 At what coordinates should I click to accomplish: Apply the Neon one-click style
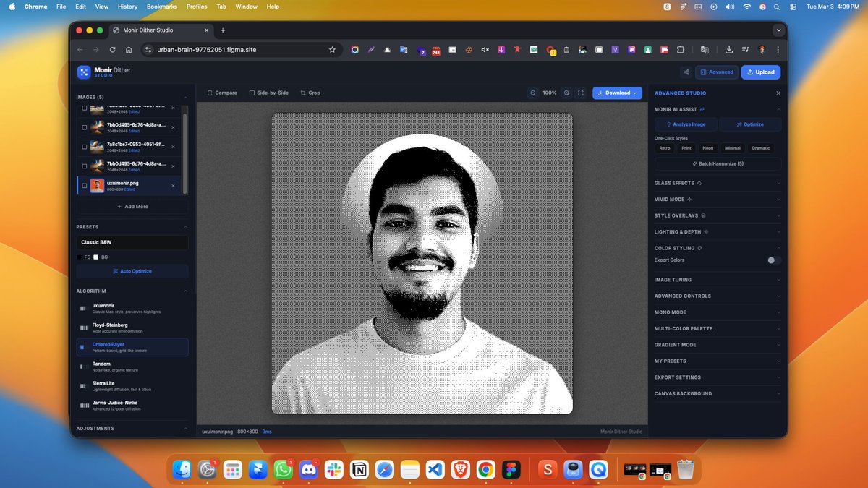click(x=707, y=148)
